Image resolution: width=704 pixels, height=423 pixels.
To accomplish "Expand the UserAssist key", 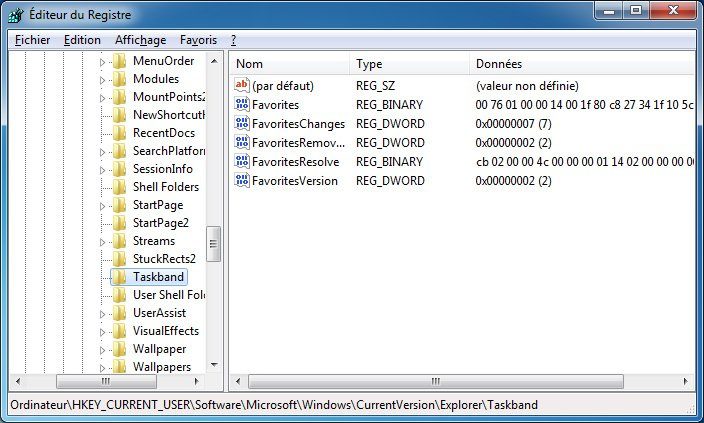I will tap(102, 314).
